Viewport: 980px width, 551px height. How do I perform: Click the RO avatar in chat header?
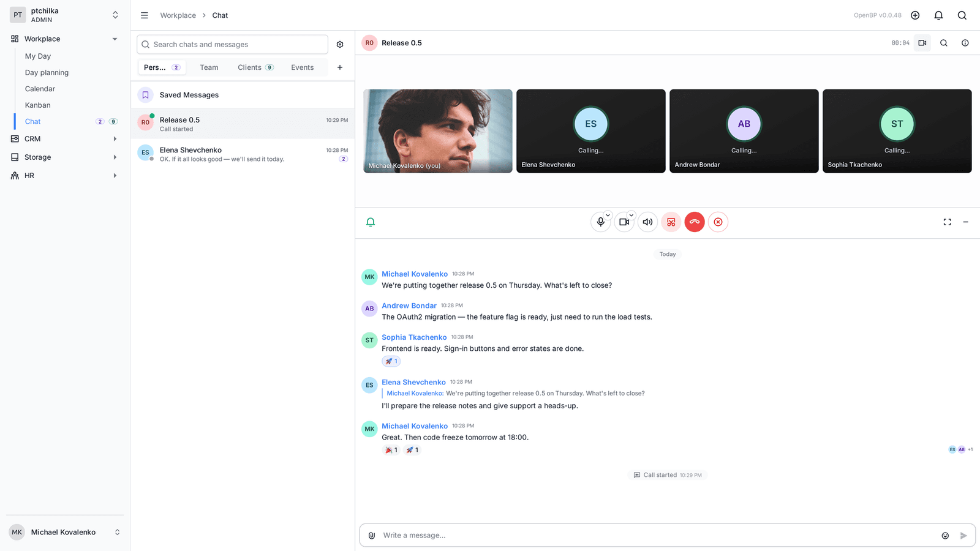[369, 43]
